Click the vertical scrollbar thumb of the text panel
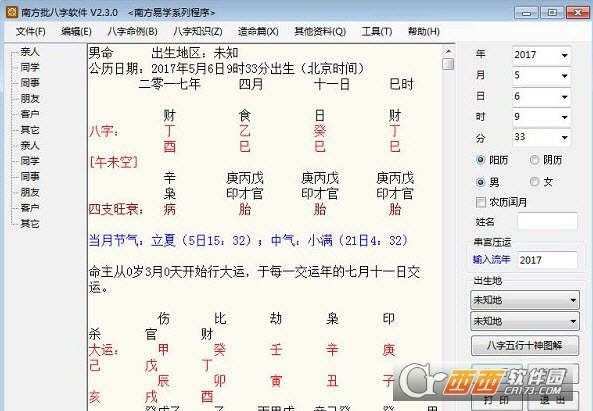 pyautogui.click(x=448, y=64)
